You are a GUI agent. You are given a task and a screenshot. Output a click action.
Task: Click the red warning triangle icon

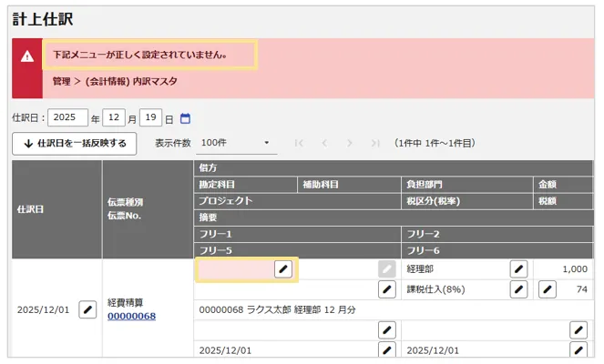coord(27,56)
